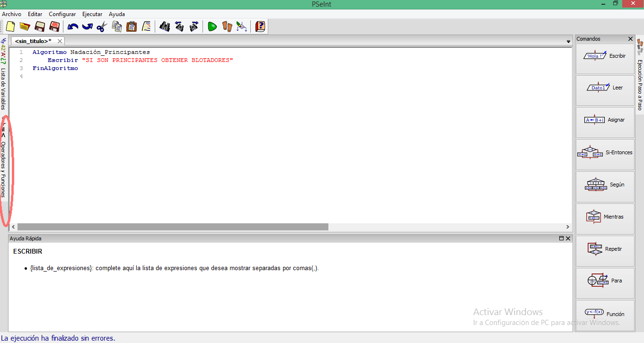Viewport: 644px width, 343px height.
Task: Select the <sin_titulo> document tab
Action: pos(33,41)
